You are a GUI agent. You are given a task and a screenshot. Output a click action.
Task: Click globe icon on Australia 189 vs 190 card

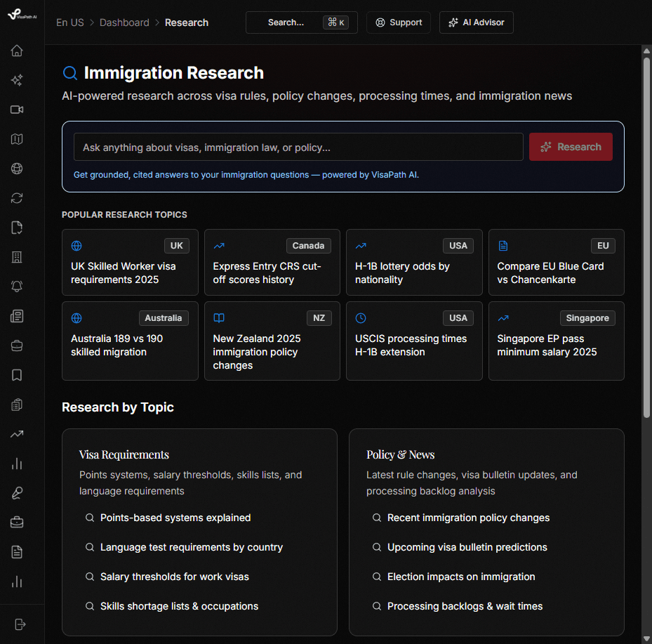(x=76, y=318)
